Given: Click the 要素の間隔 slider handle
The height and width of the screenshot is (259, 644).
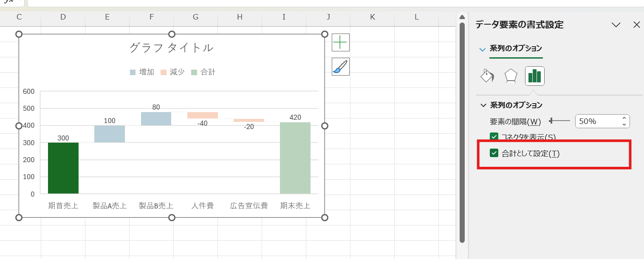Looking at the screenshot, I should click(551, 121).
